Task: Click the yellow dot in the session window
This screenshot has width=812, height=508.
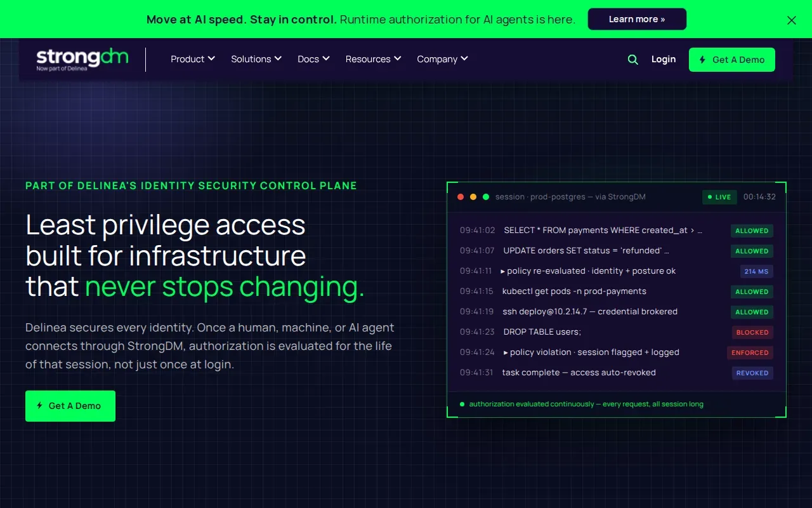Action: click(473, 197)
